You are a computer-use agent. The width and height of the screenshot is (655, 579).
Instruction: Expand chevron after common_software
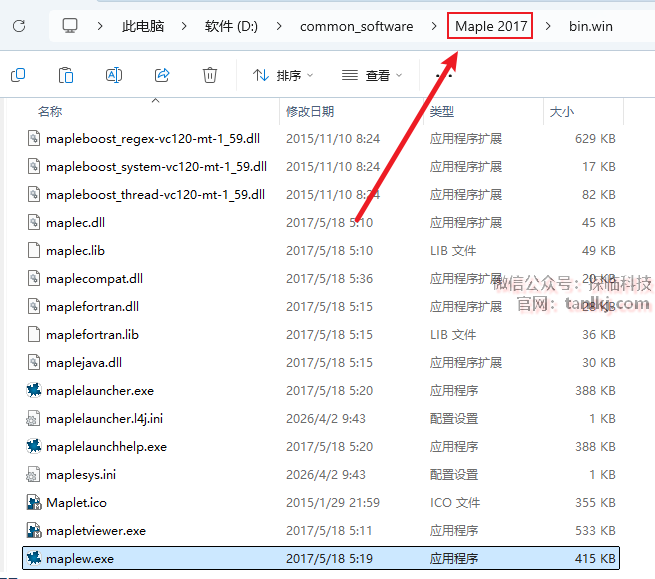[434, 26]
